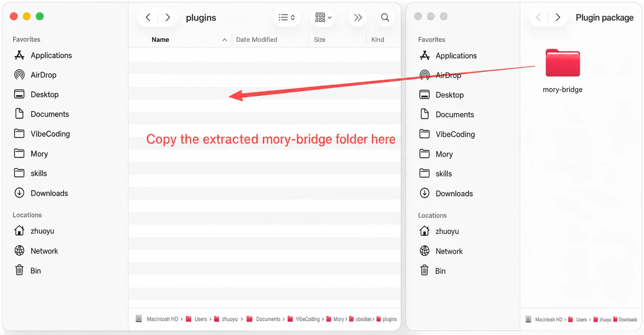
Task: Open Network in Plugin package sidebar
Action: (441, 251)
